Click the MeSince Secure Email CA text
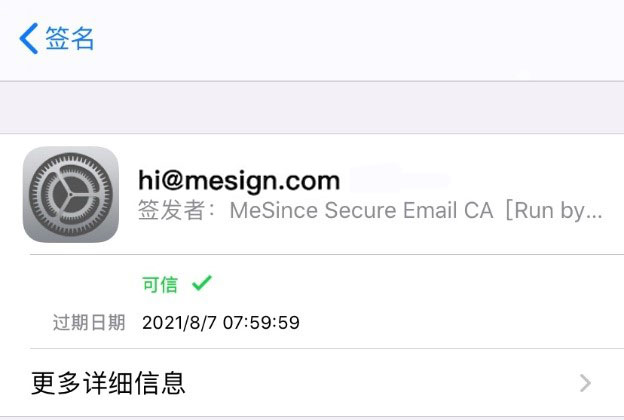Image resolution: width=624 pixels, height=420 pixels. (361, 210)
